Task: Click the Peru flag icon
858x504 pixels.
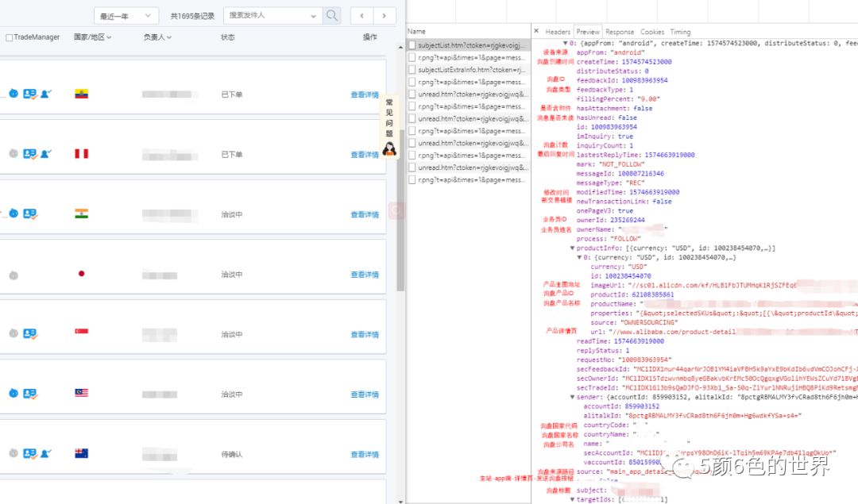Action: pyautogui.click(x=82, y=154)
